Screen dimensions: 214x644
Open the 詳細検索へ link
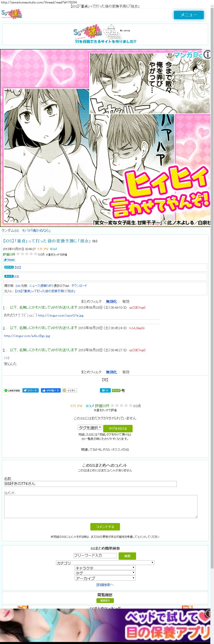click(x=105, y=585)
